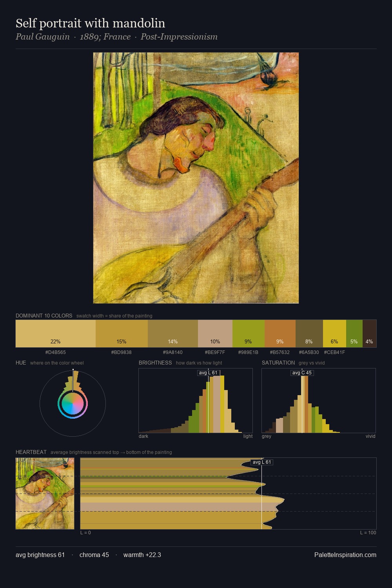
Task: Click the avg L 61 brightness histogram marker
Action: pyautogui.click(x=208, y=373)
